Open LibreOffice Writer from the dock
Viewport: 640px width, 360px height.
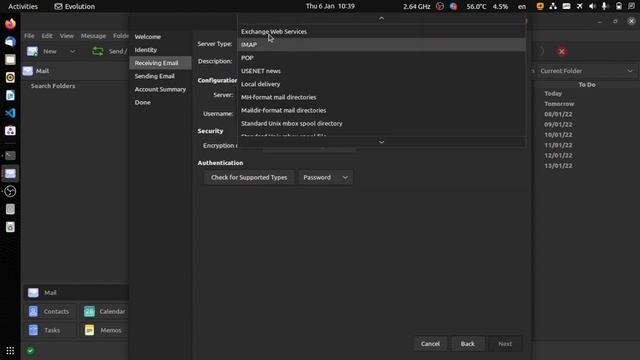10,95
